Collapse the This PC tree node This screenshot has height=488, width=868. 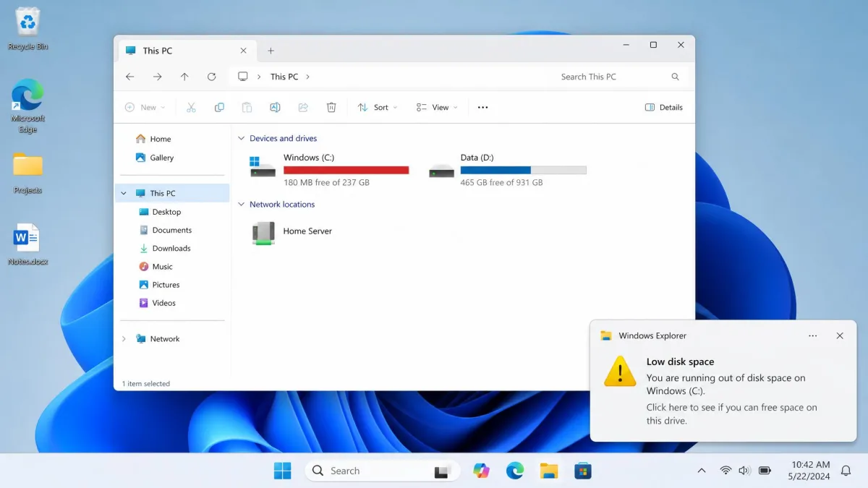click(124, 193)
